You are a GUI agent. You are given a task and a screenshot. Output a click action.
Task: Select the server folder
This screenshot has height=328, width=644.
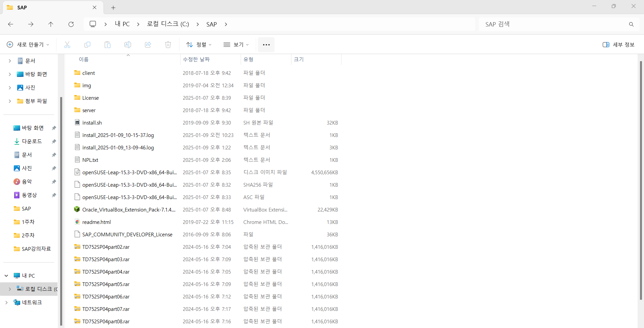pos(89,110)
